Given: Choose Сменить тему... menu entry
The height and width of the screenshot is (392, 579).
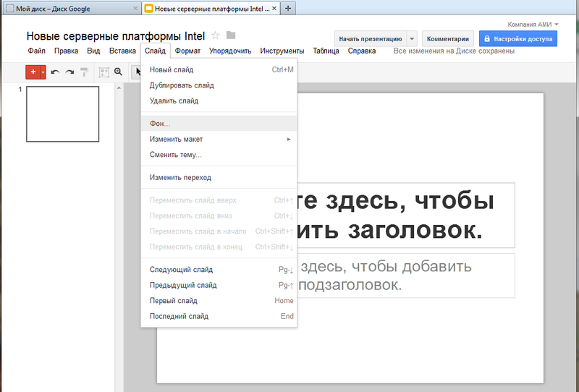Looking at the screenshot, I should pyautogui.click(x=219, y=155).
